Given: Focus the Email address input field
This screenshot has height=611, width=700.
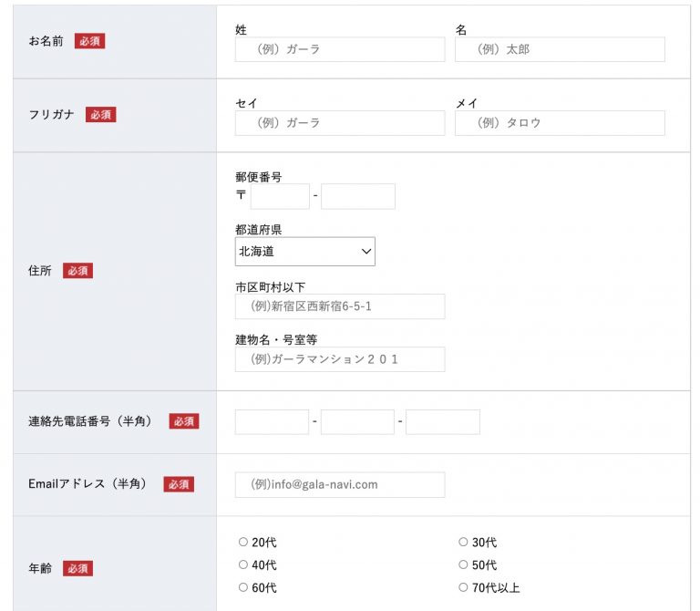Looking at the screenshot, I should (x=340, y=484).
